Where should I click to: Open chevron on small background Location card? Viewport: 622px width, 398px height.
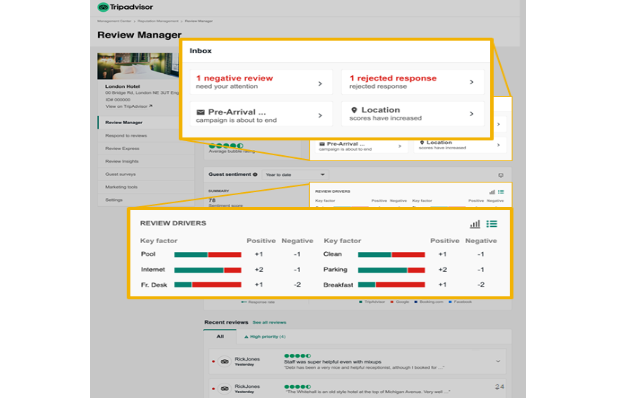pyautogui.click(x=498, y=145)
